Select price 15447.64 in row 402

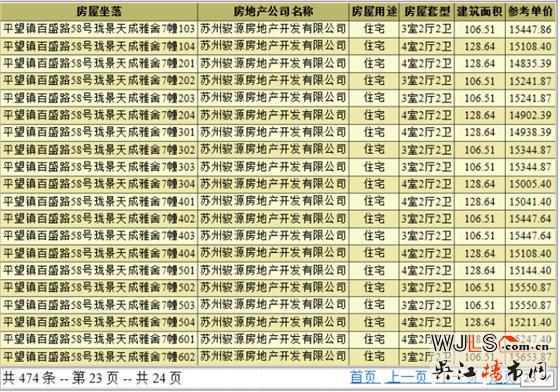click(530, 219)
